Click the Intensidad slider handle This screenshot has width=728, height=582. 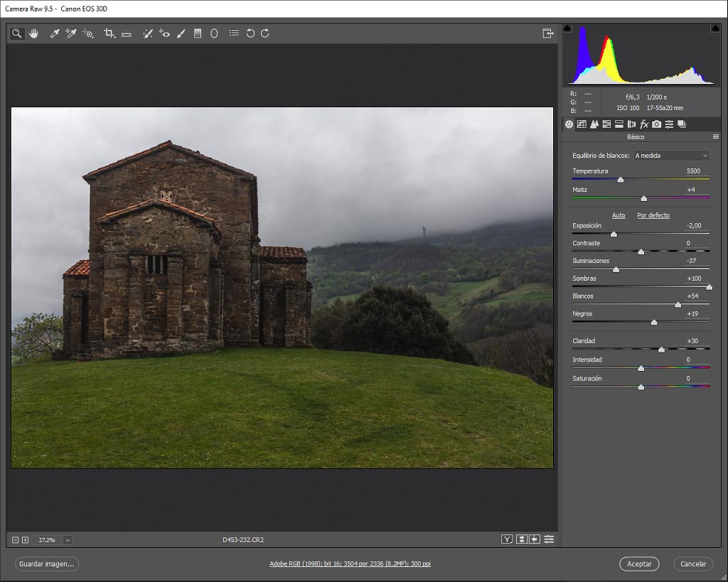641,369
